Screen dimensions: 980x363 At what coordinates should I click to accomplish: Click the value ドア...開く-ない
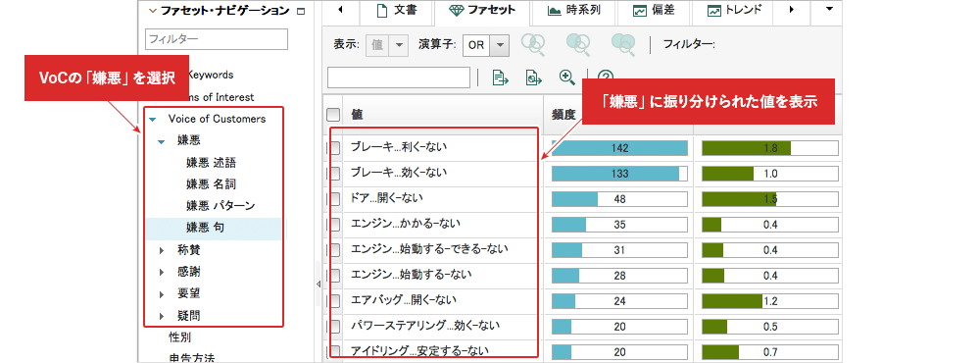(386, 198)
